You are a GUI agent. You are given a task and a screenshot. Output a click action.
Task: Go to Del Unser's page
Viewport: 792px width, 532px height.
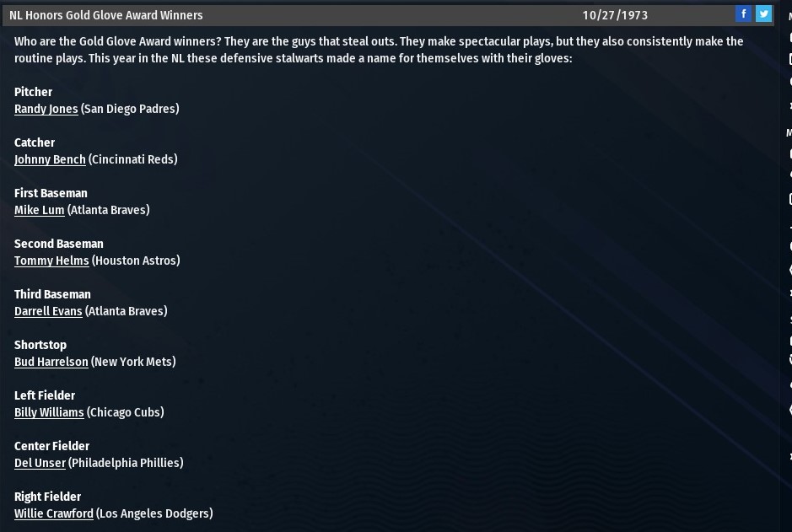coord(40,463)
